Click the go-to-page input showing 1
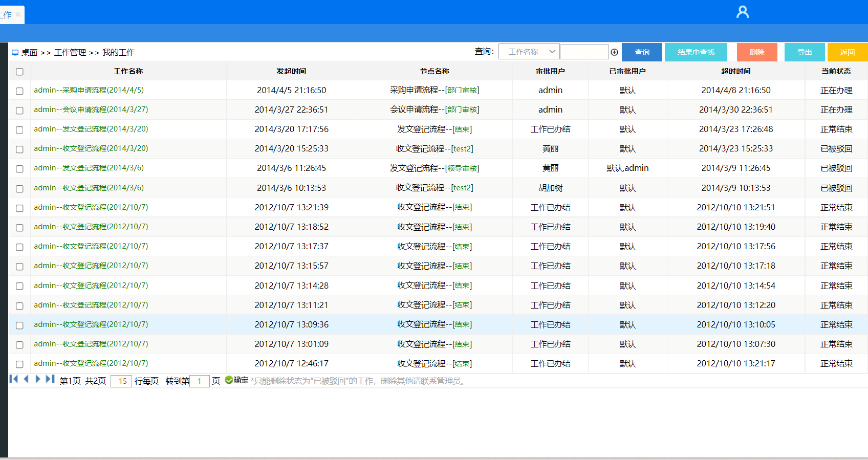This screenshot has height=460, width=868. tap(200, 381)
